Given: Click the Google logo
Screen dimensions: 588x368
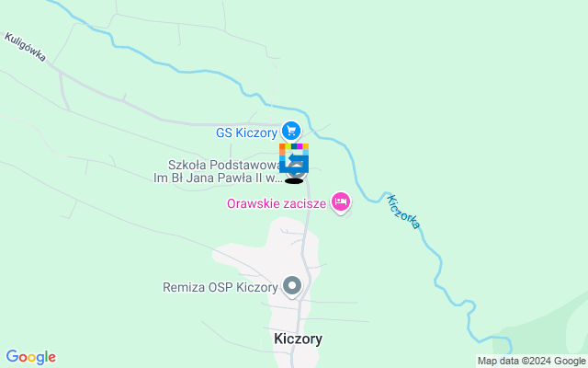Looking at the screenshot, I should point(30,357).
